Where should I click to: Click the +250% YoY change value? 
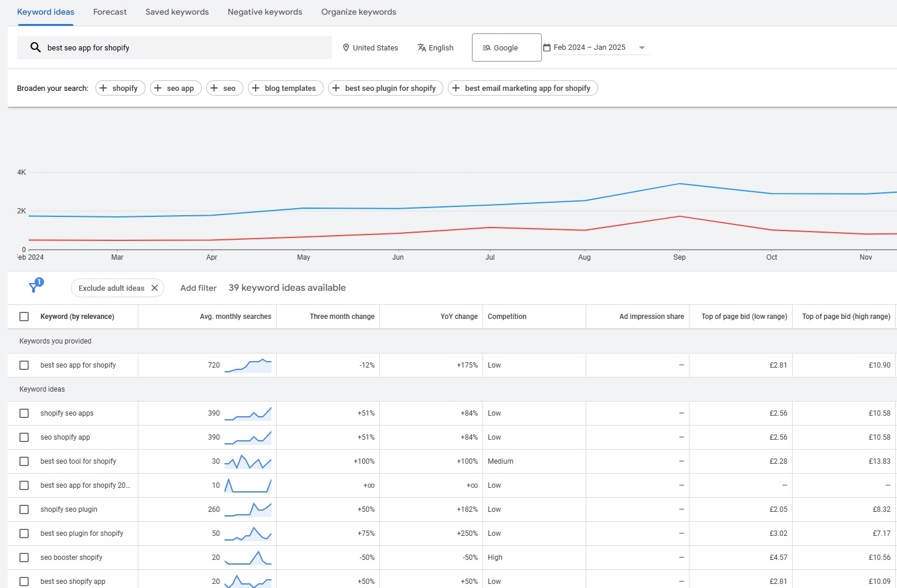(x=467, y=533)
